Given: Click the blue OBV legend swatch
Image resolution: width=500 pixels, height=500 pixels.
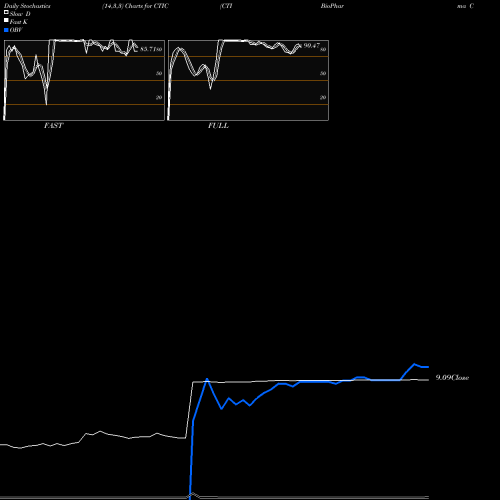Looking at the screenshot, I should (x=6, y=30).
